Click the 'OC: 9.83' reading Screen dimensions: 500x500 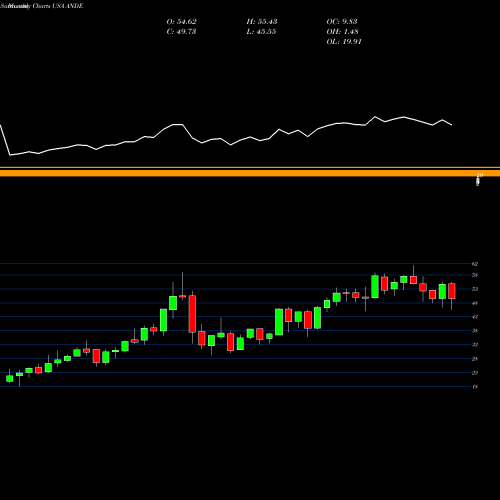tap(342, 22)
